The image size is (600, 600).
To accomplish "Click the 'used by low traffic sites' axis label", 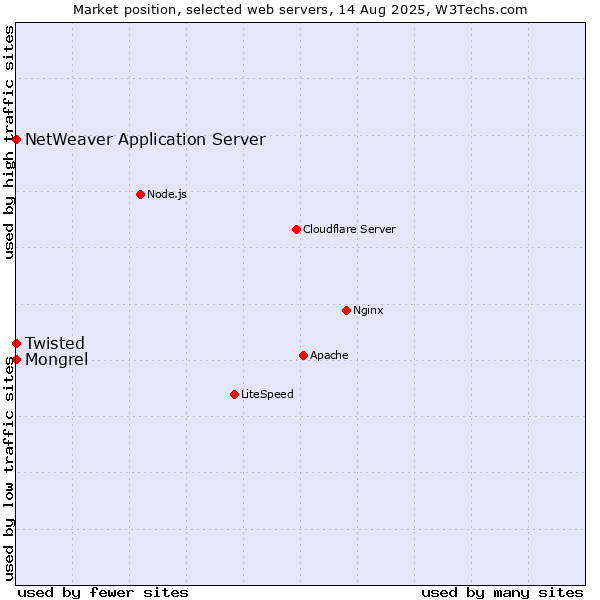I will (x=8, y=469).
